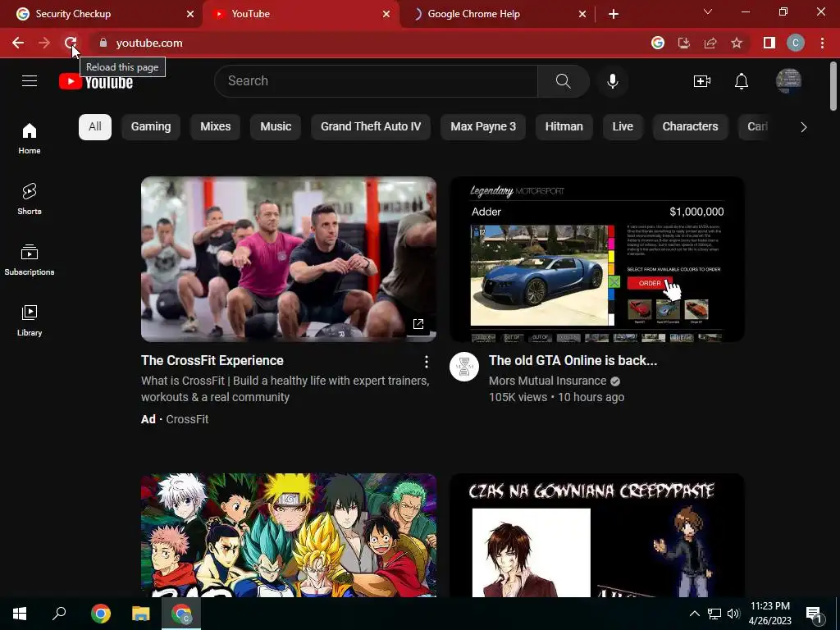The height and width of the screenshot is (630, 840).
Task: Click the browser forward arrow
Action: pos(44,43)
